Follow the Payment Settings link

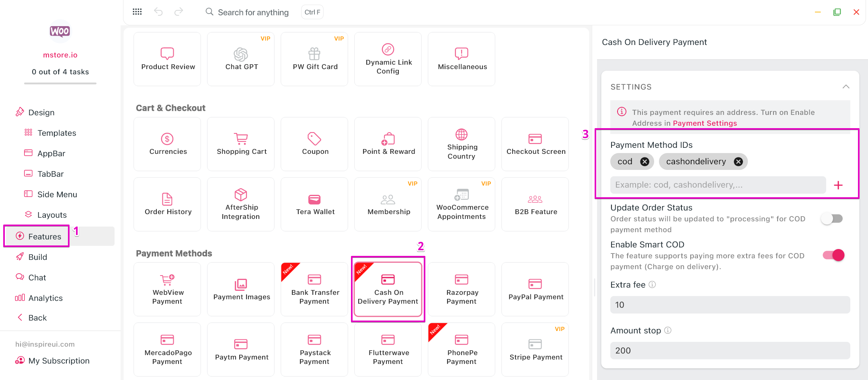click(704, 123)
